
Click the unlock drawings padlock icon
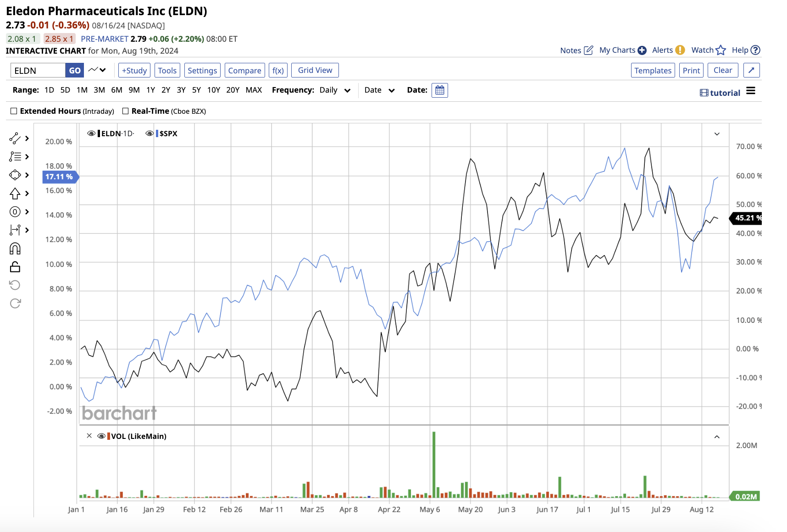15,267
